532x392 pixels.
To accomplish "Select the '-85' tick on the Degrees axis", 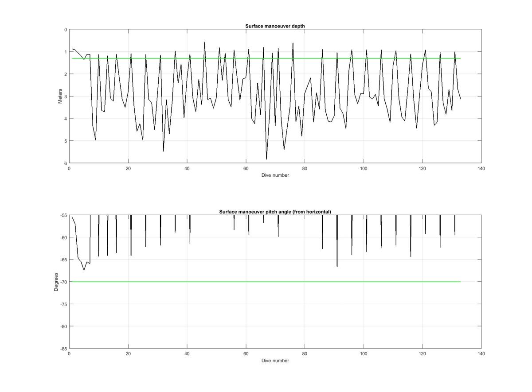I will [63, 349].
